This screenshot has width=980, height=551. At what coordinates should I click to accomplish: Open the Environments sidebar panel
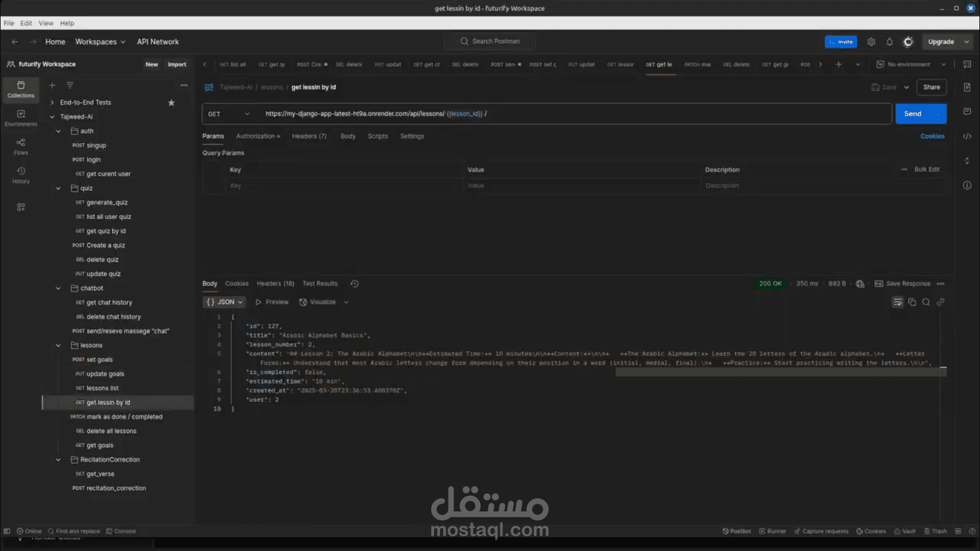point(21,118)
